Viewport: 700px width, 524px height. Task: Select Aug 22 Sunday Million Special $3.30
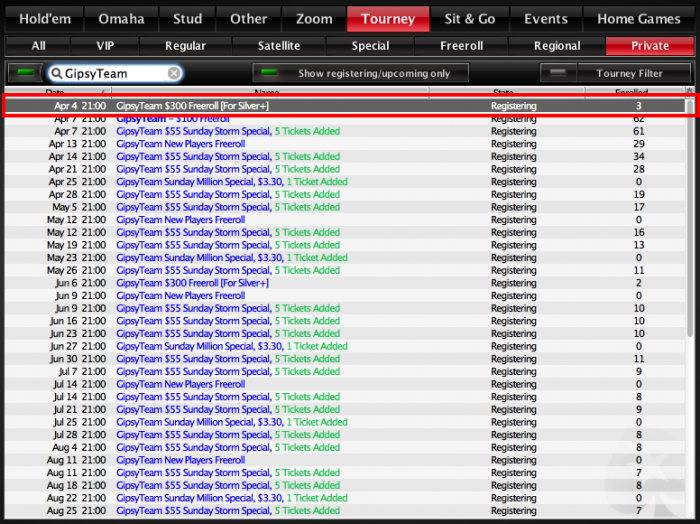click(345, 498)
